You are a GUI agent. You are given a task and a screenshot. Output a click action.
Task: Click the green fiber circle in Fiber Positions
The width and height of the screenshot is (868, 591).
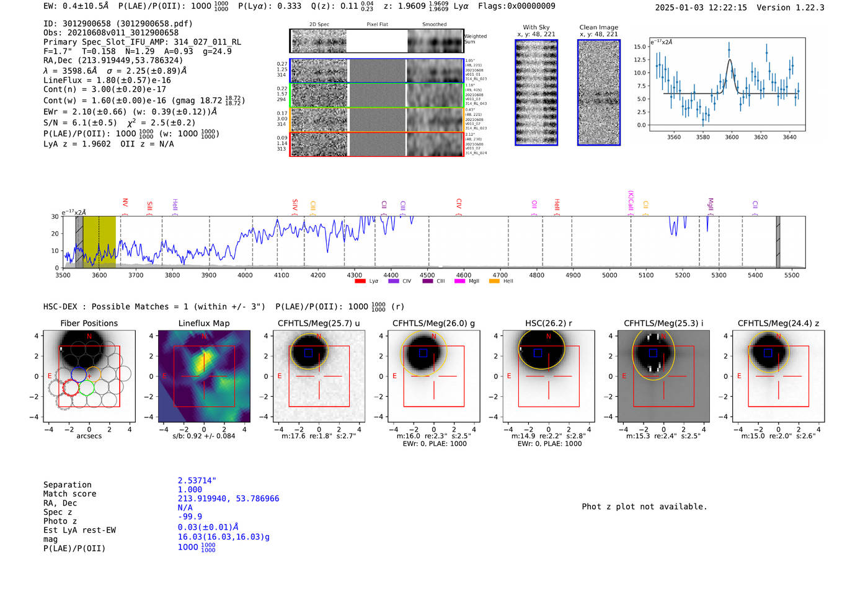point(86,388)
